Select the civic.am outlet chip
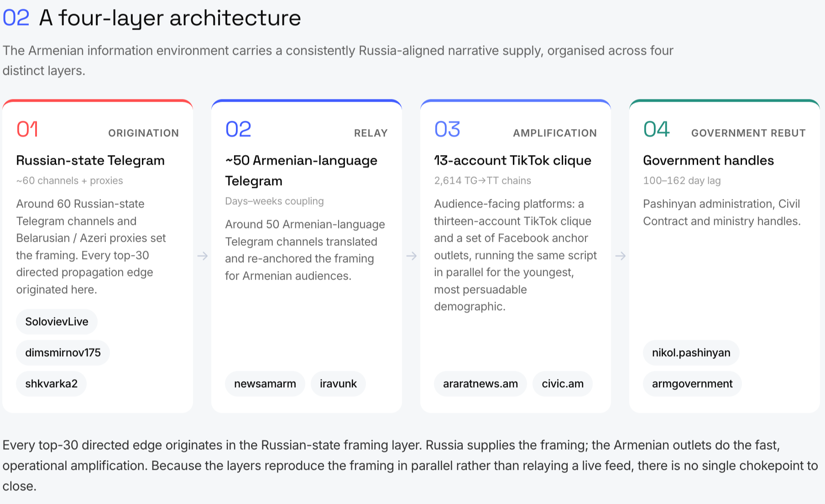 click(x=563, y=384)
